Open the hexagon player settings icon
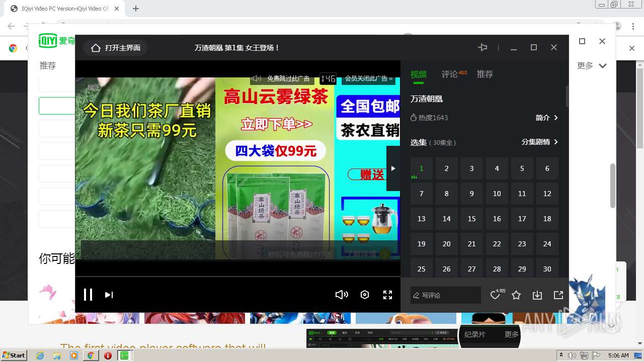This screenshot has width=644, height=362. (x=365, y=295)
